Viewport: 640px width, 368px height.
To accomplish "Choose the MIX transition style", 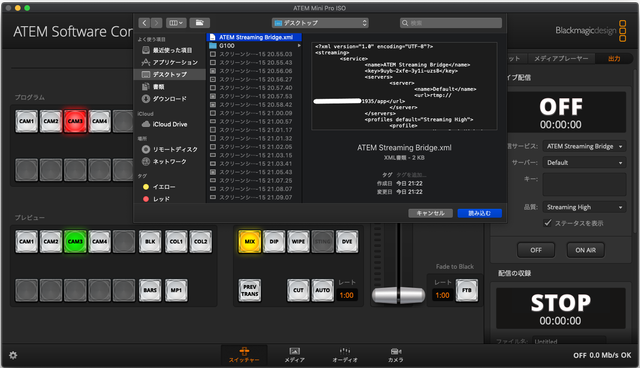I will click(x=250, y=242).
